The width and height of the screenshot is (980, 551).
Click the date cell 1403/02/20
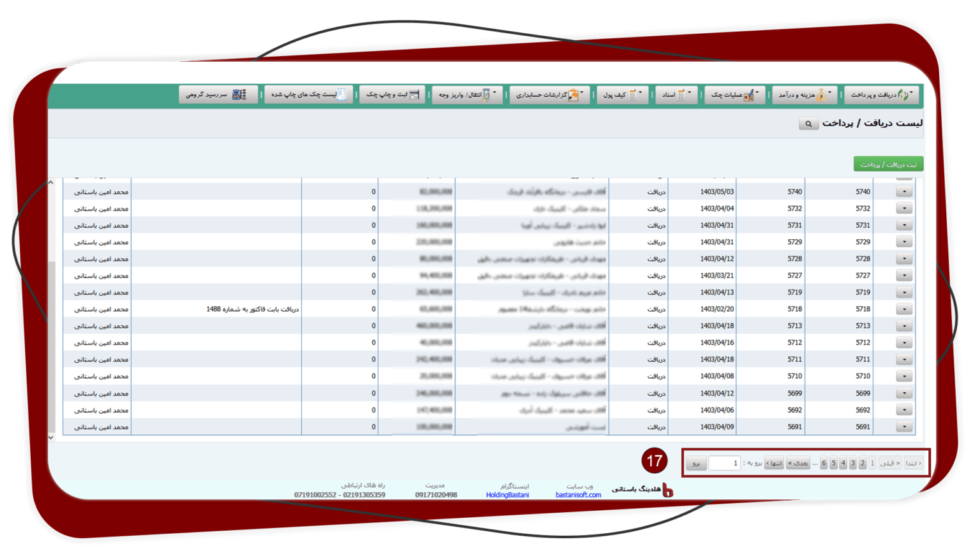(716, 309)
